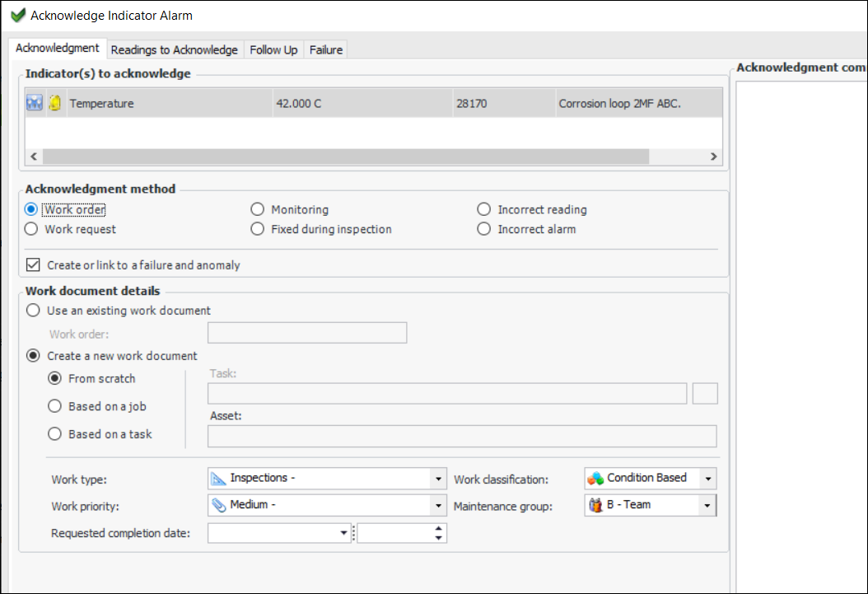Click the green checkmark title bar icon
This screenshot has width=868, height=594.
coord(16,16)
